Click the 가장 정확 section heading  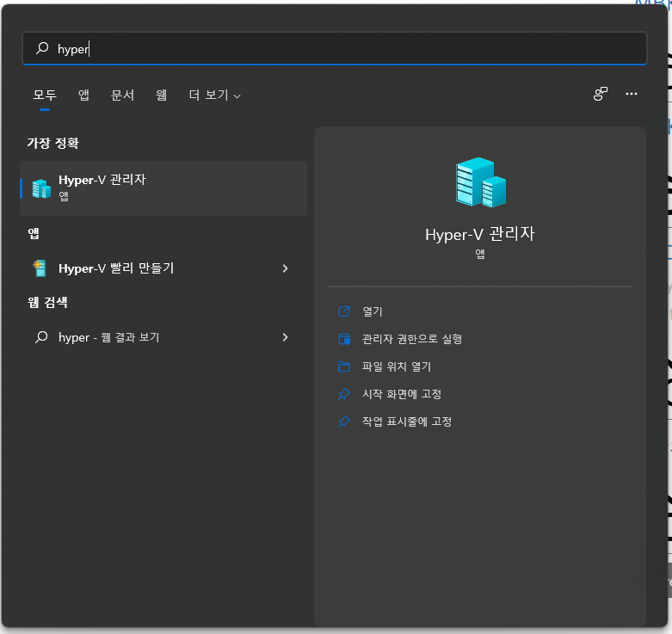[x=52, y=143]
